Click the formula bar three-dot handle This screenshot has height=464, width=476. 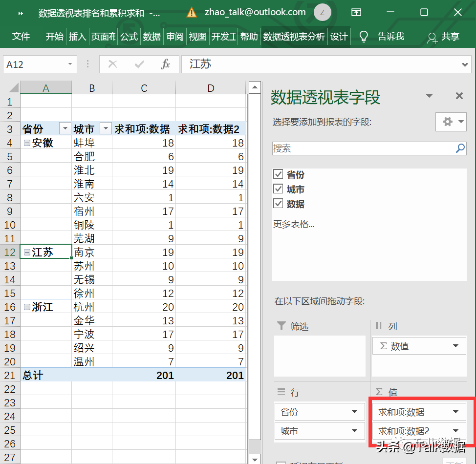pos(88,64)
